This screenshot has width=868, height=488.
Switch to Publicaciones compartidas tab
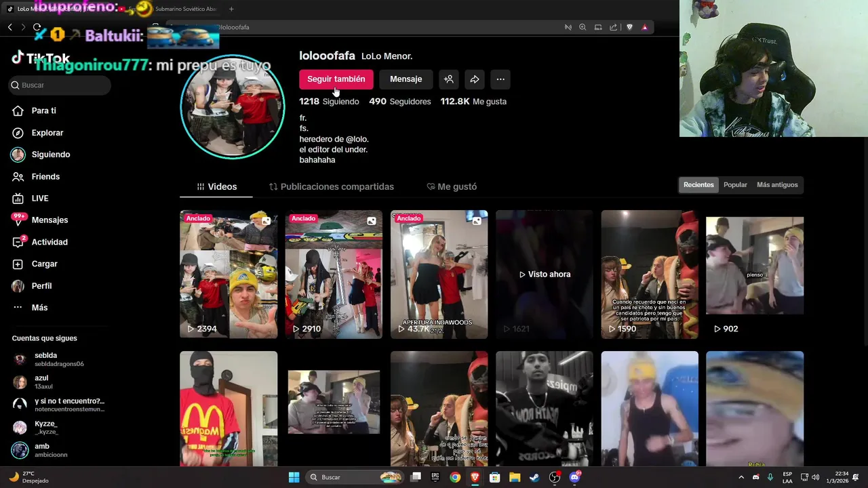[x=332, y=186]
